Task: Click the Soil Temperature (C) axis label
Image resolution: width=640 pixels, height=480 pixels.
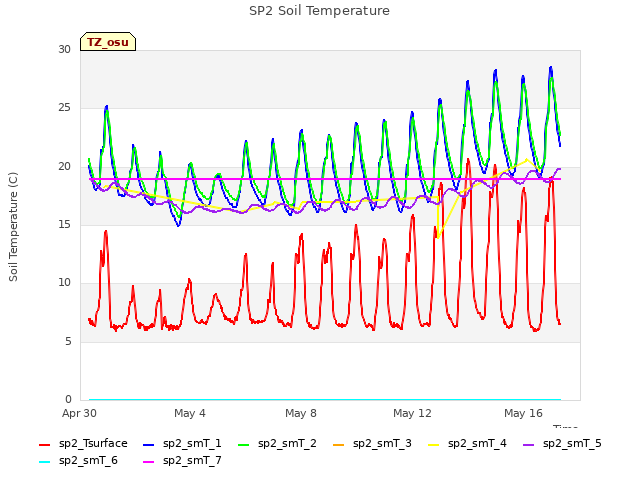Action: pyautogui.click(x=13, y=227)
